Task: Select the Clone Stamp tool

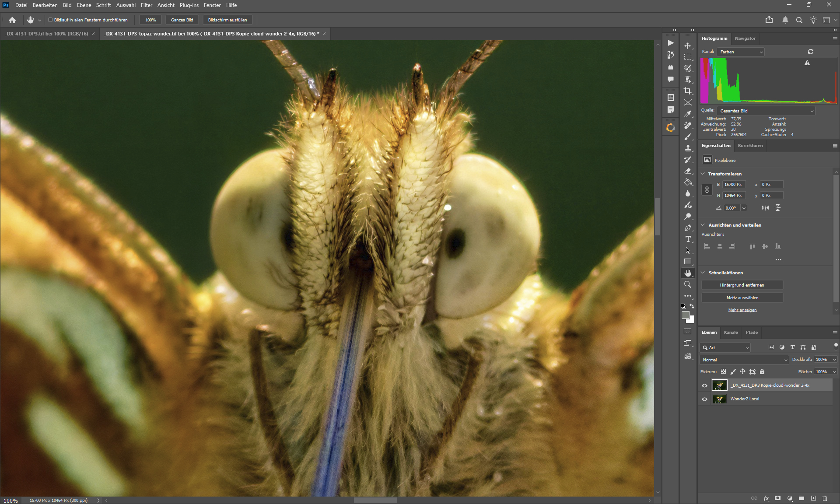Action: (688, 148)
